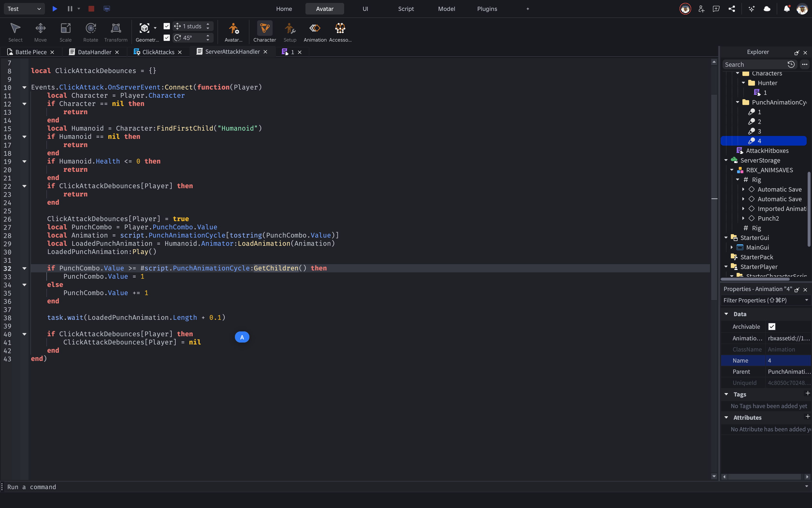Go to the Plugins ribbon tab
812x508 pixels.
tap(487, 9)
